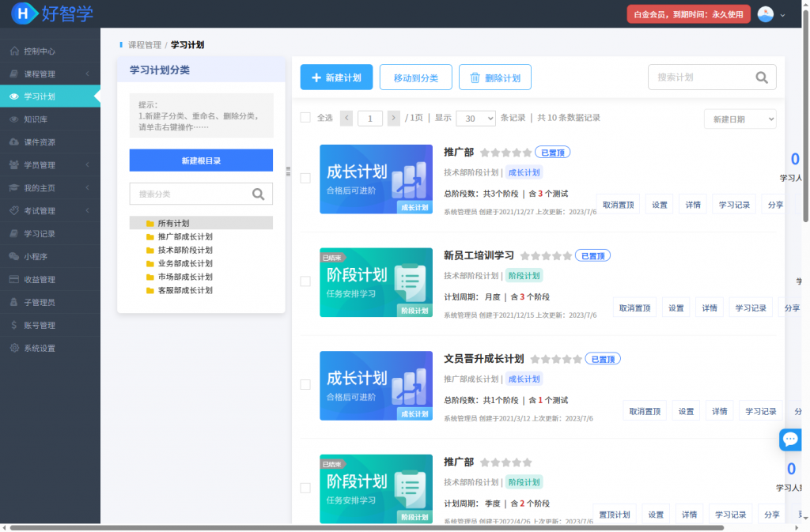Click the lock icon for 子管理员
Image resolution: width=810 pixels, height=532 pixels.
tap(14, 303)
